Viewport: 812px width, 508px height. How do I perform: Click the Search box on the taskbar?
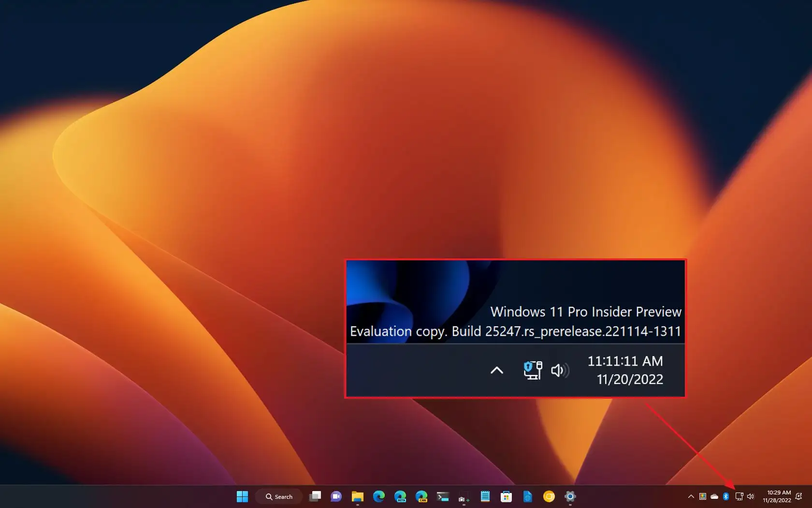coord(279,496)
